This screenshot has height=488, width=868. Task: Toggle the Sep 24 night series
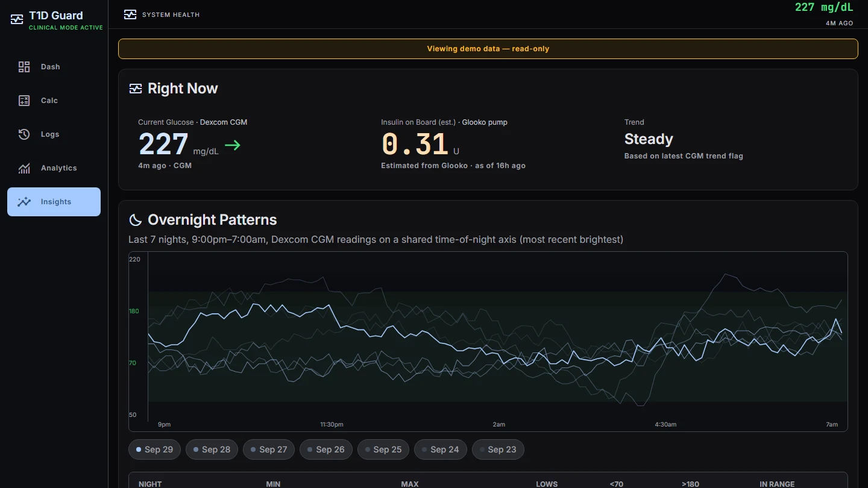pos(441,449)
